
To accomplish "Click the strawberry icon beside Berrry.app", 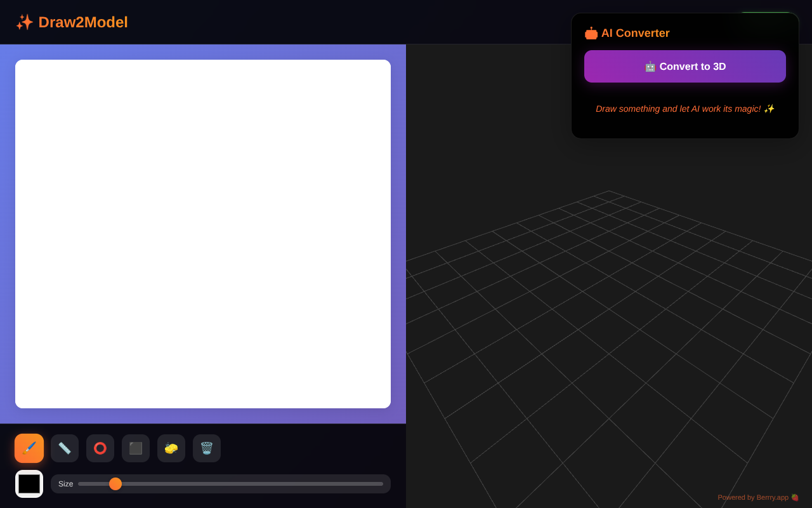I will pos(795,497).
